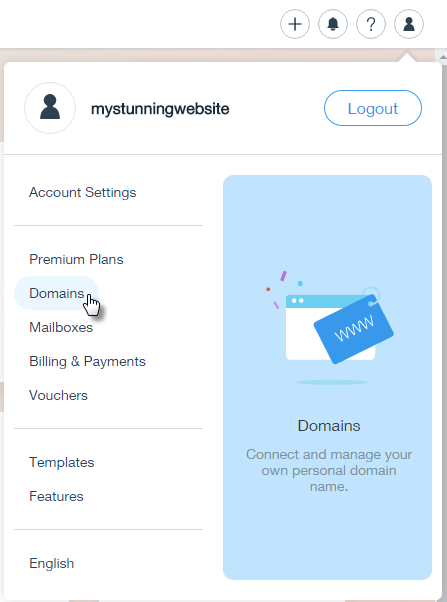Viewport: 447px width, 602px height.
Task: Click the plus create new icon
Action: (295, 24)
